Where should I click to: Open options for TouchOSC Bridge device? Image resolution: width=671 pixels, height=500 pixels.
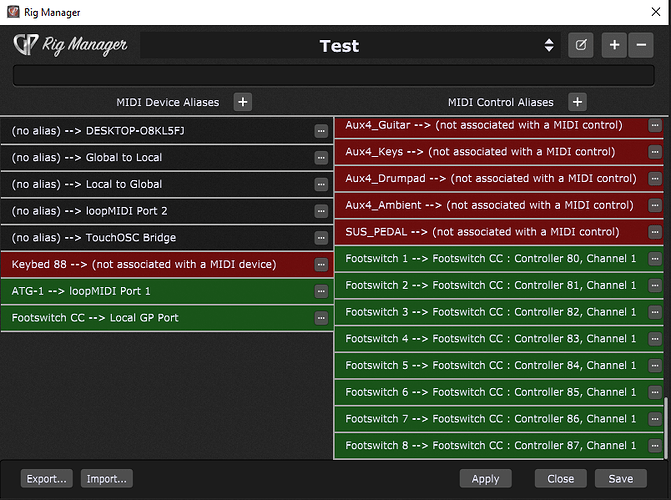[321, 238]
